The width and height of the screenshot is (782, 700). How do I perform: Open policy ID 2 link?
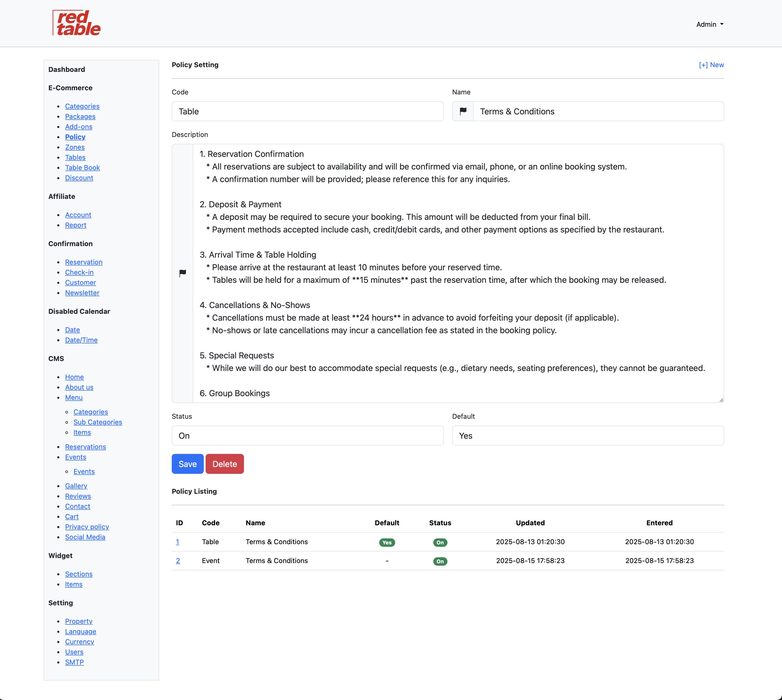[x=178, y=561]
